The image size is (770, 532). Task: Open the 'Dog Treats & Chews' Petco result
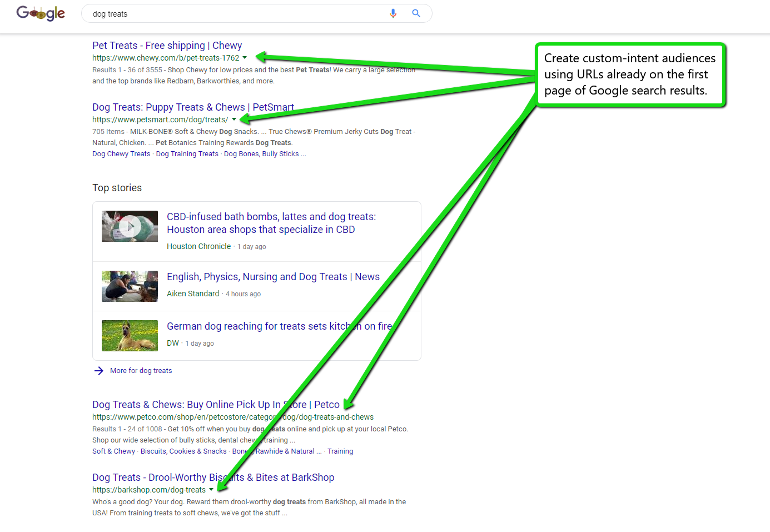tap(216, 405)
